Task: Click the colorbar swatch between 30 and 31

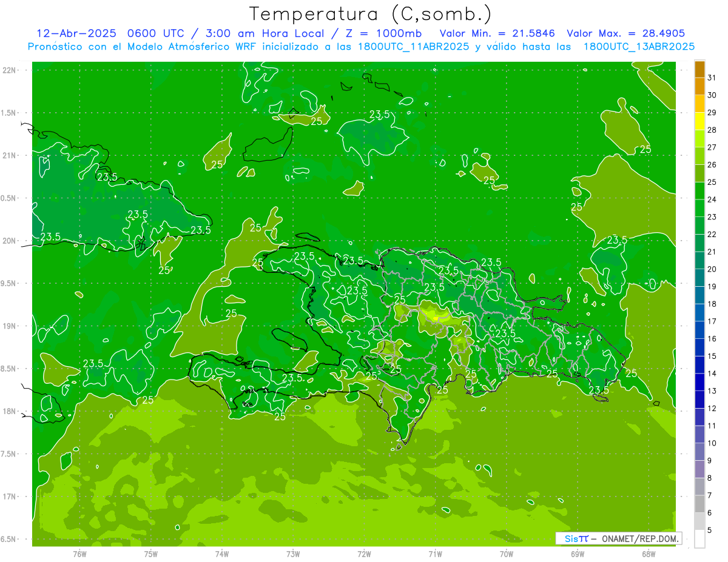Action: 699,87
